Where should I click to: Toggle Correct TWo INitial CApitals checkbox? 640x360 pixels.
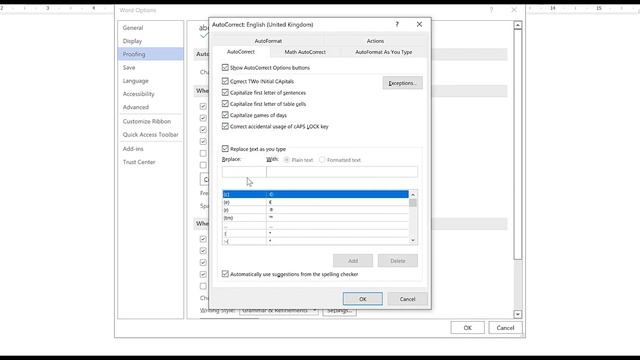tap(225, 81)
